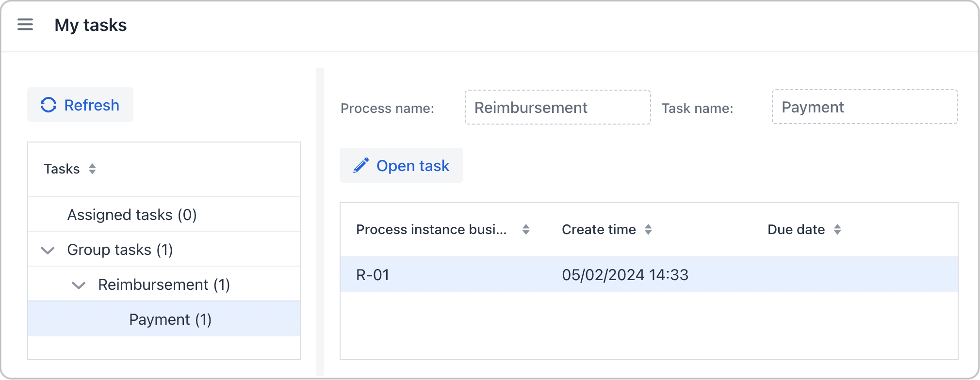Collapse the Group tasks tree node
980x380 pixels.
click(x=48, y=250)
